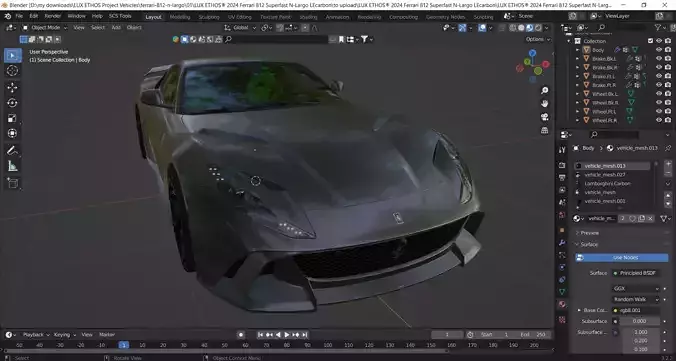
Task: Select the Select Box tool
Action: 13,55
